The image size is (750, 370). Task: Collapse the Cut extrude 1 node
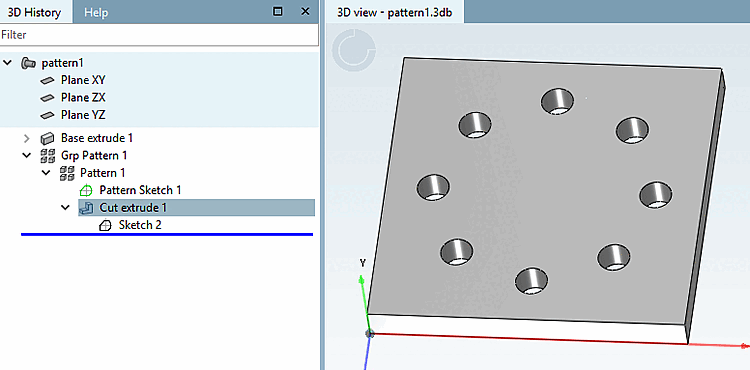[x=66, y=208]
